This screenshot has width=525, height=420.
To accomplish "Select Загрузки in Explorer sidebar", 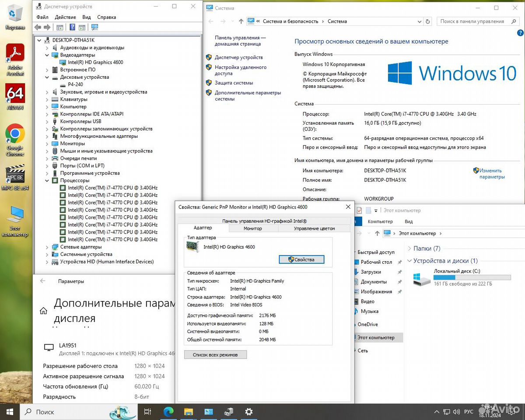I will (x=371, y=272).
